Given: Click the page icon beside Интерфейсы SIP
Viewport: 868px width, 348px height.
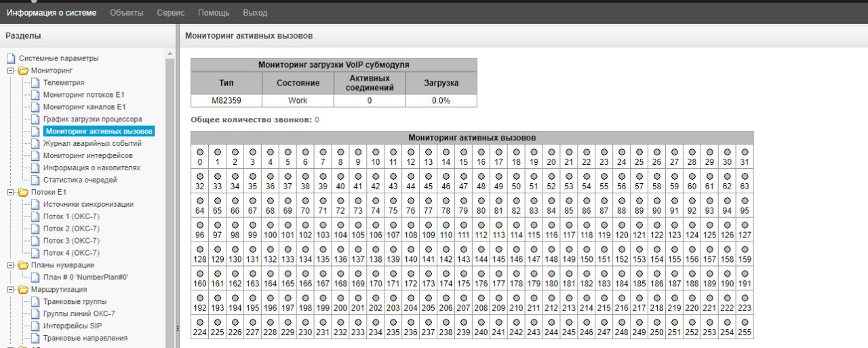Looking at the screenshot, I should click(35, 326).
